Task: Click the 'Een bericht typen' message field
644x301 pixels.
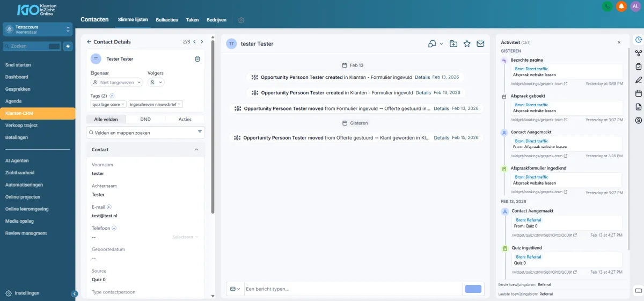Action: (x=353, y=289)
